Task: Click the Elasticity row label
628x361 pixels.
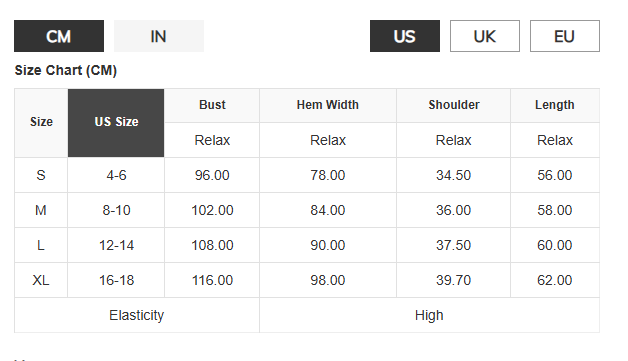Action: point(137,315)
